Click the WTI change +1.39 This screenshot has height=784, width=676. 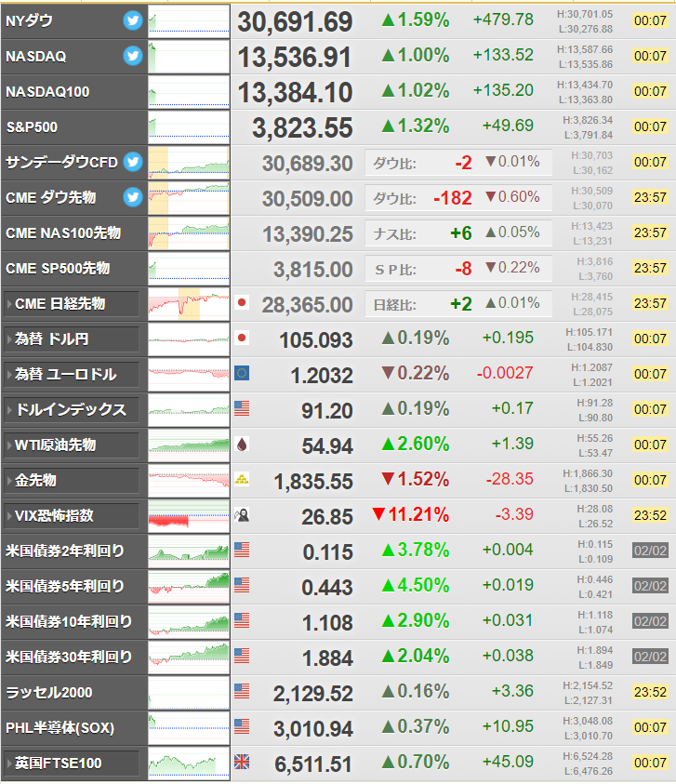point(512,444)
